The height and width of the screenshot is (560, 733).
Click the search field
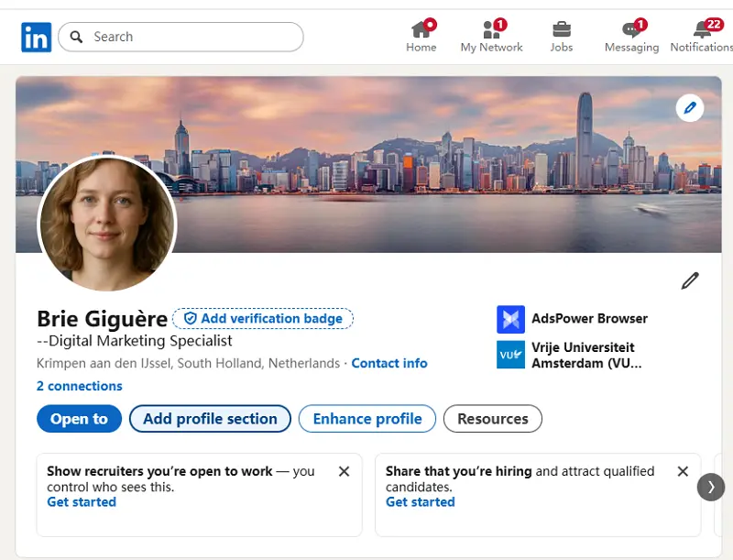click(x=181, y=36)
